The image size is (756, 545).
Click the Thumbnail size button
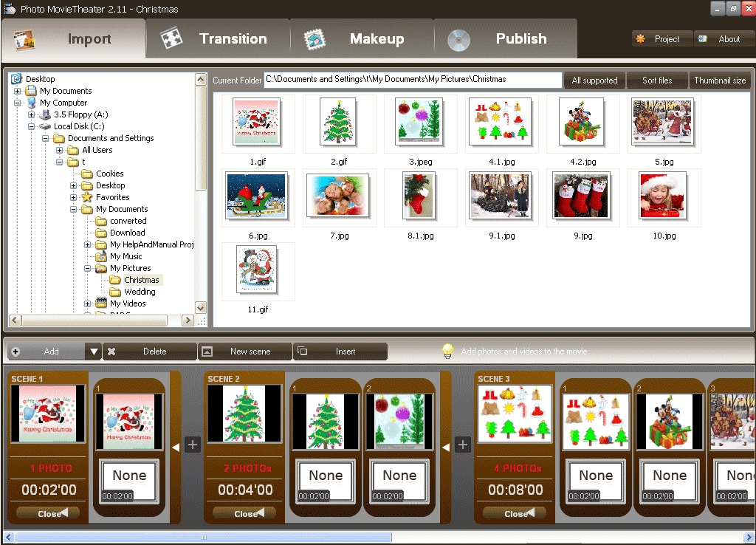[x=719, y=80]
